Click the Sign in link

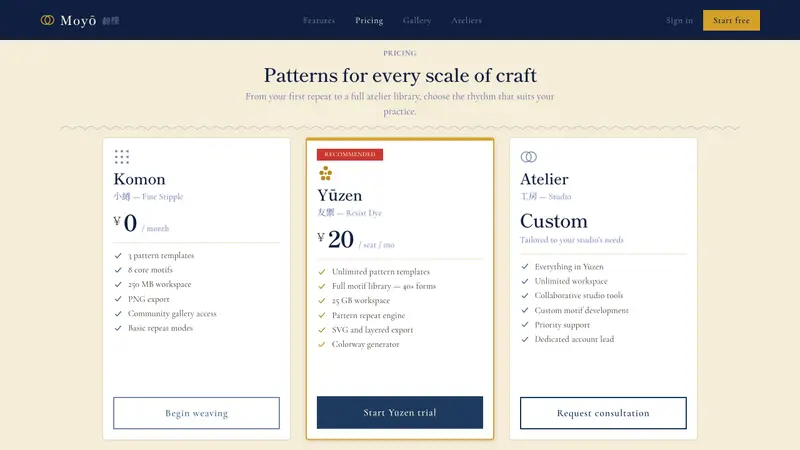pos(679,20)
